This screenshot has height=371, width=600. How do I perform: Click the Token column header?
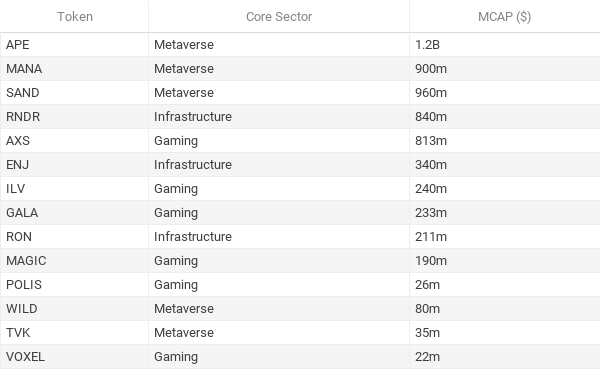75,16
